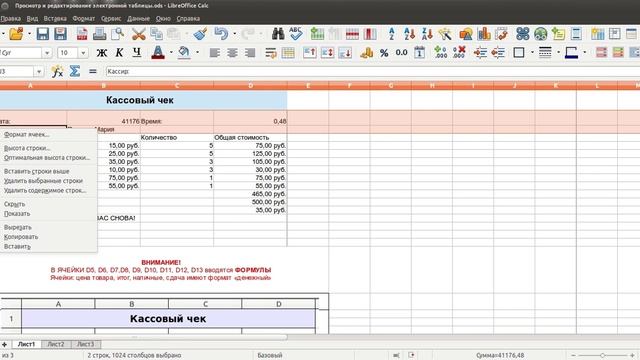Expand the border line style arrow
This screenshot has width=640, height=360.
[x=558, y=52]
